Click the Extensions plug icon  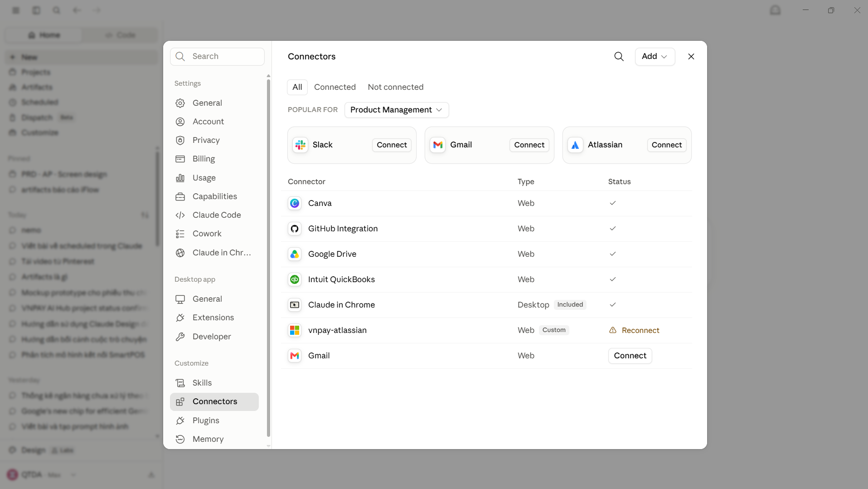click(180, 318)
